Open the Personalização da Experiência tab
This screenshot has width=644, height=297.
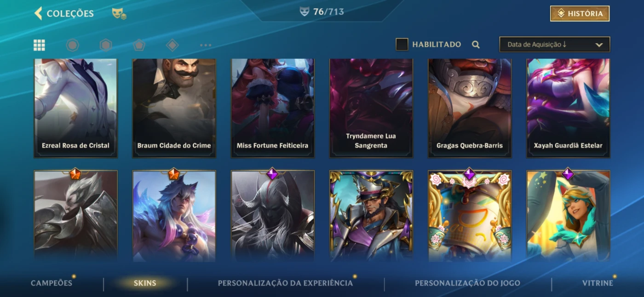285,283
